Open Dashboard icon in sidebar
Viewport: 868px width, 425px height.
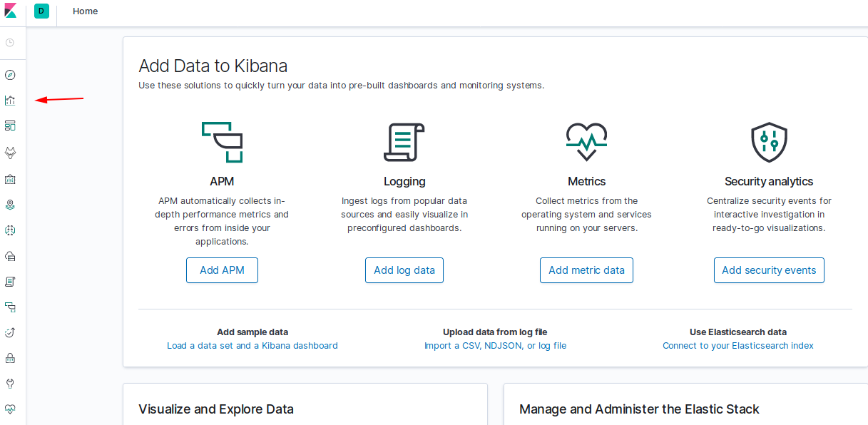coord(10,126)
